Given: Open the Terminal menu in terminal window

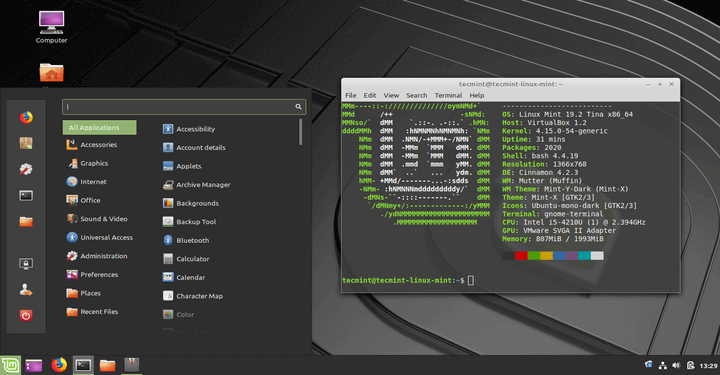Looking at the screenshot, I should coord(448,95).
